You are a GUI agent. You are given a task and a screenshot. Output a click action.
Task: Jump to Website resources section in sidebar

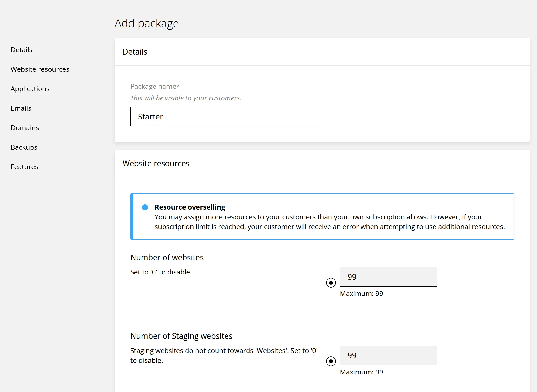pos(40,69)
